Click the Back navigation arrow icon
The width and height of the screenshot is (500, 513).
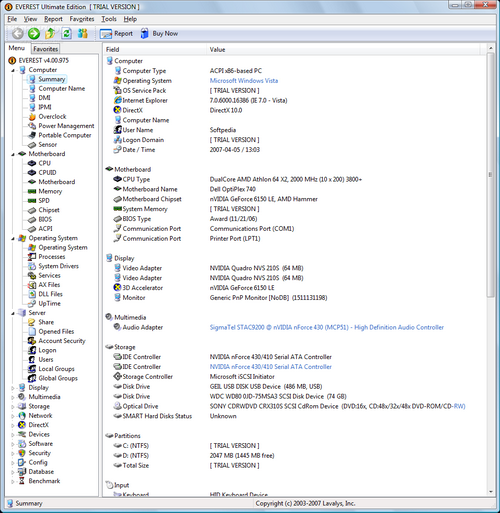coord(17,33)
